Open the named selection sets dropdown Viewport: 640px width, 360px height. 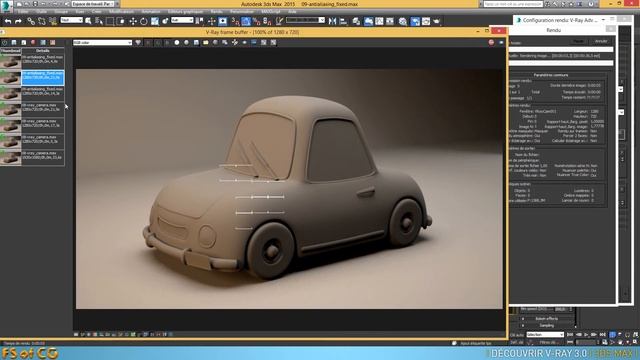click(305, 20)
